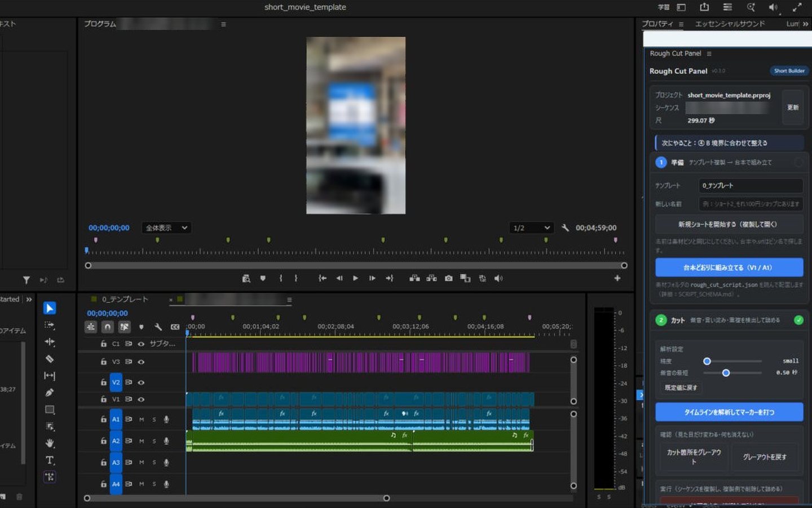
Task: Mute the A1 audio track
Action: [142, 419]
